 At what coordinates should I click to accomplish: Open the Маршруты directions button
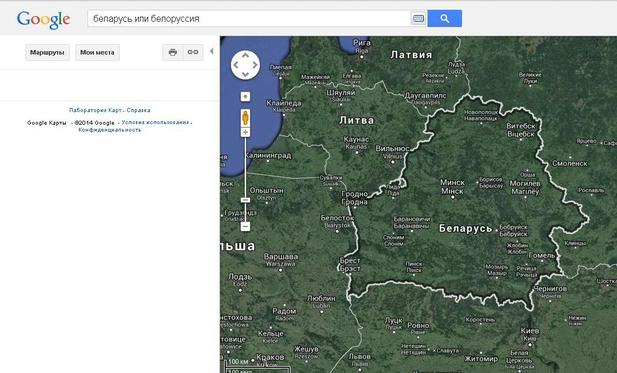[x=47, y=52]
